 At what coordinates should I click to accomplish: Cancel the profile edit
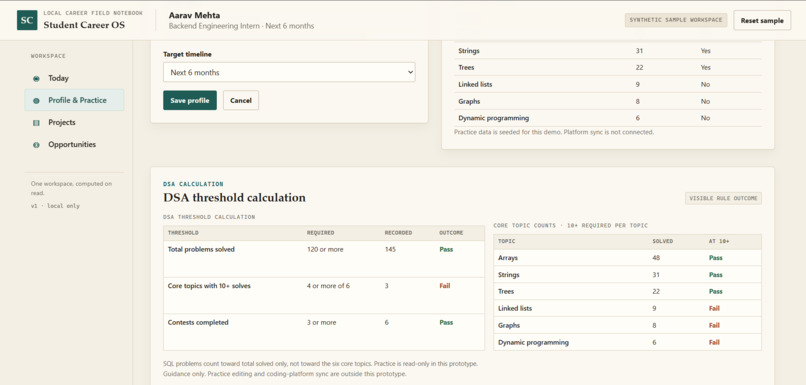coord(241,100)
